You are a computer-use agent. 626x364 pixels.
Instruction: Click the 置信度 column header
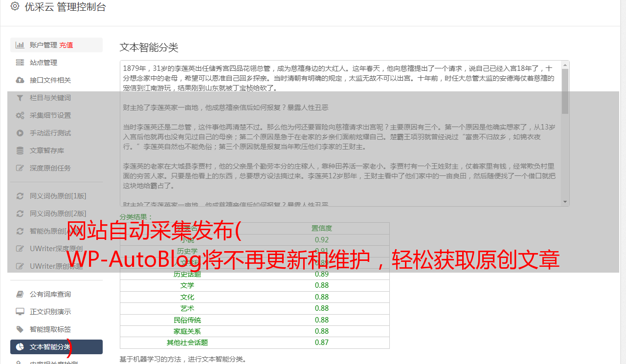click(322, 228)
